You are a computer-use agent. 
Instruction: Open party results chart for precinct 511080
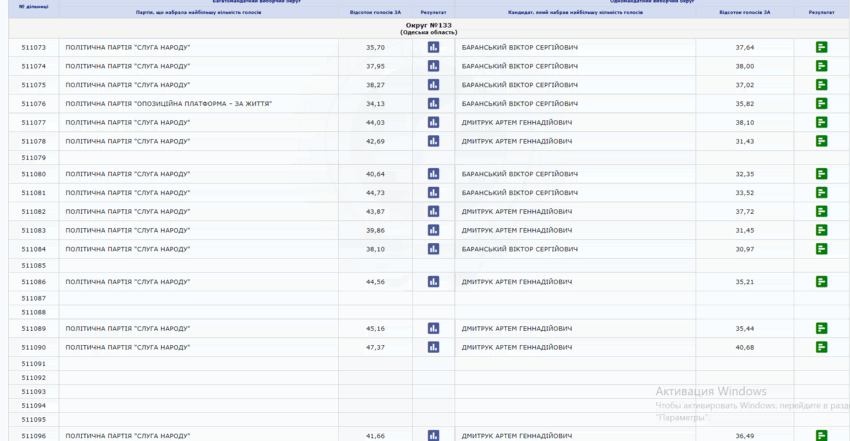coord(433,174)
